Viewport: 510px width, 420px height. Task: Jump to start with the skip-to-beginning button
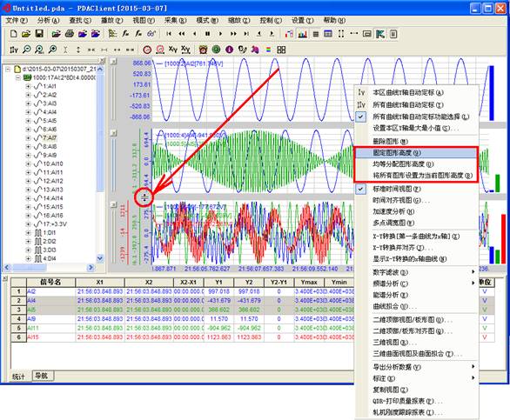click(169, 34)
